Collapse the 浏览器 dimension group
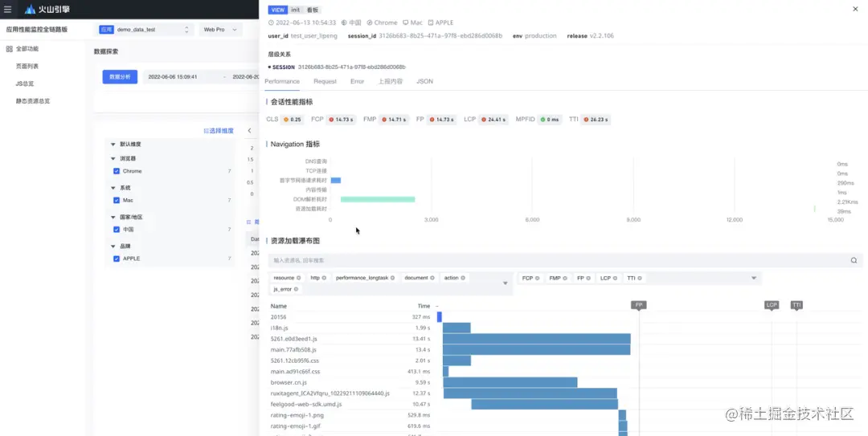 click(113, 159)
